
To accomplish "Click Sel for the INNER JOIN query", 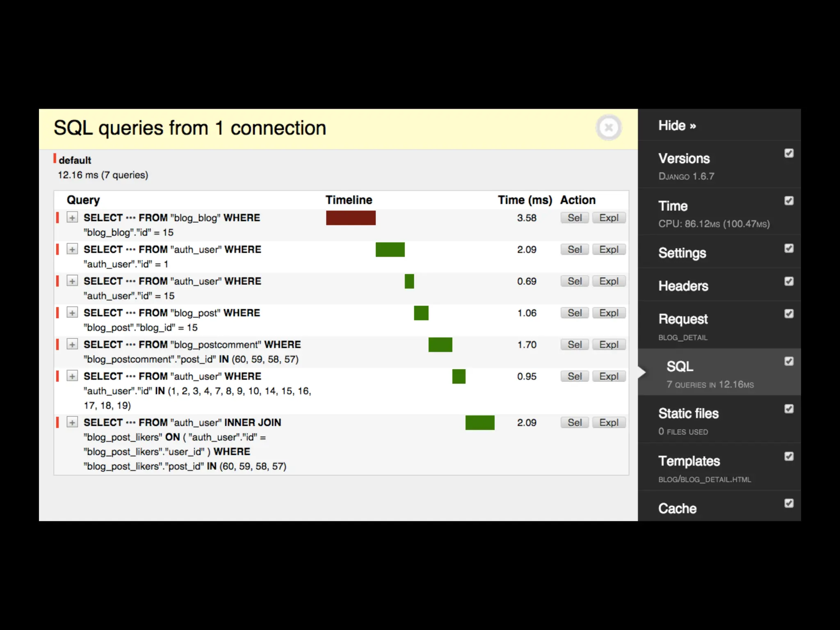I will (x=575, y=422).
